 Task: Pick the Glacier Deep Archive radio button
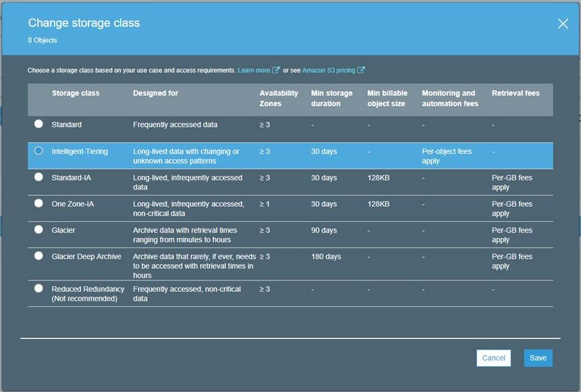pyautogui.click(x=39, y=256)
